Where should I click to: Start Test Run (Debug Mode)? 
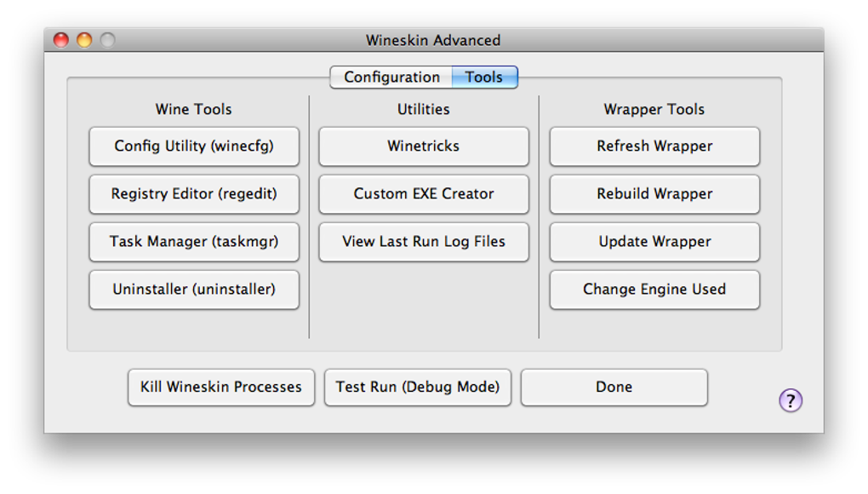pyautogui.click(x=418, y=388)
